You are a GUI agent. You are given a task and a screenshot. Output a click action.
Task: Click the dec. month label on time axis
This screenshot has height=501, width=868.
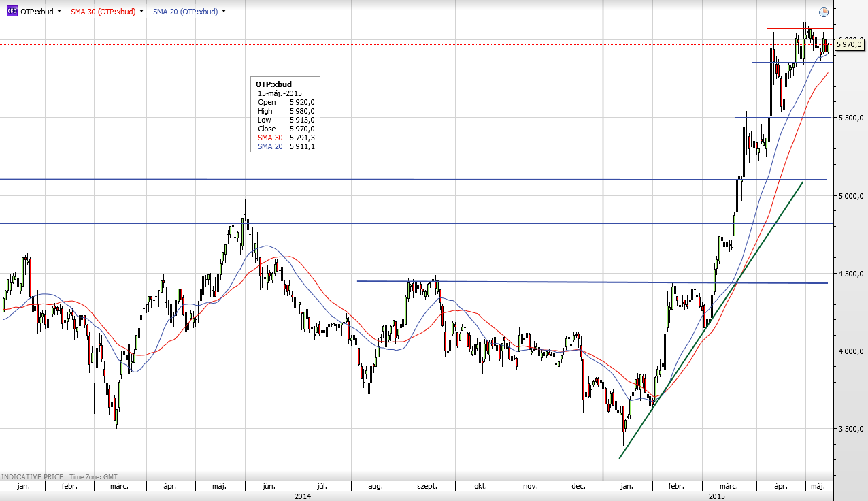[580, 487]
